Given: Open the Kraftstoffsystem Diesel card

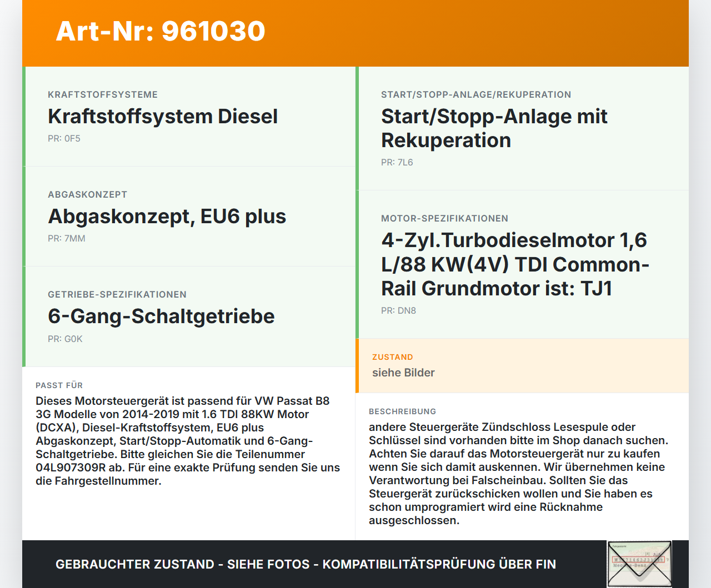Looking at the screenshot, I should [x=163, y=117].
